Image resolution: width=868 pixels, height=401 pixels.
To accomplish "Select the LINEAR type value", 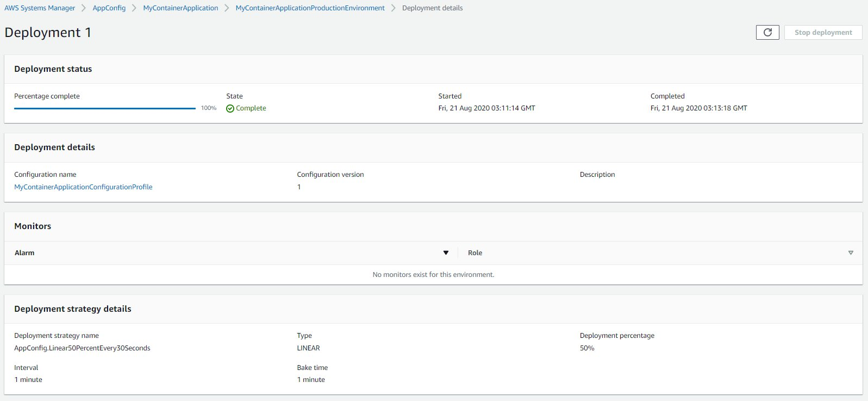I will [x=308, y=348].
